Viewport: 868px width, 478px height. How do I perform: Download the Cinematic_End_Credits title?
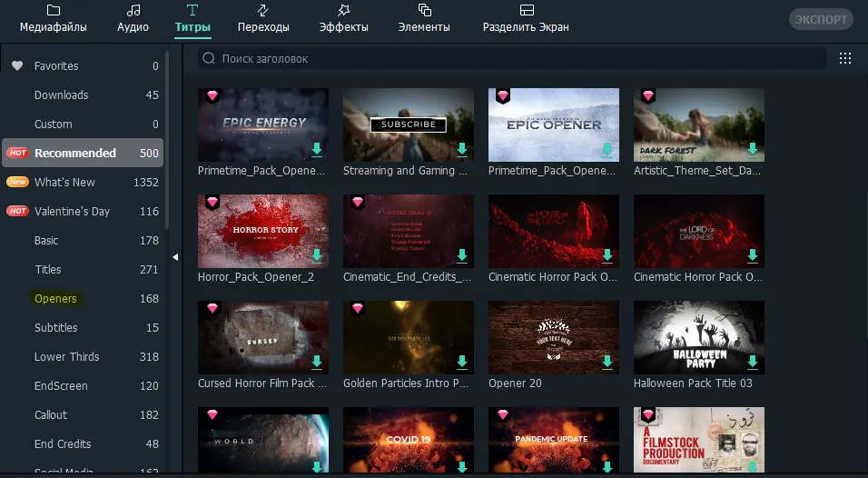tap(462, 255)
